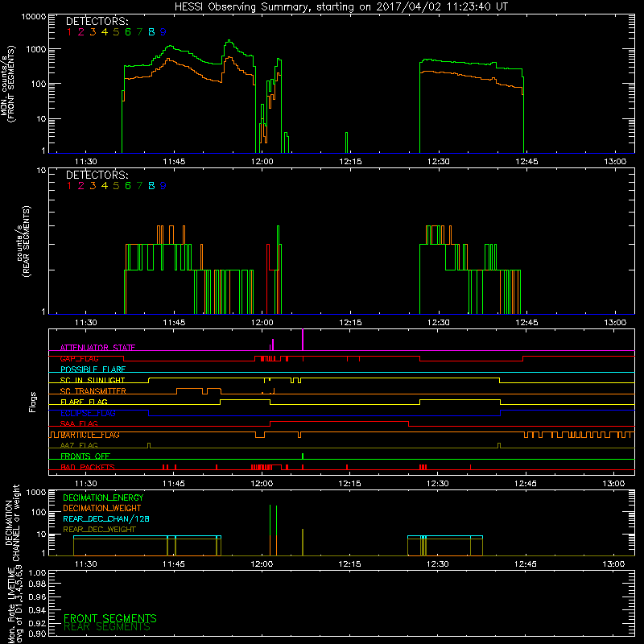Click the BAD_PACKETS flag label
Screen dimensions: 644x644
click(88, 467)
